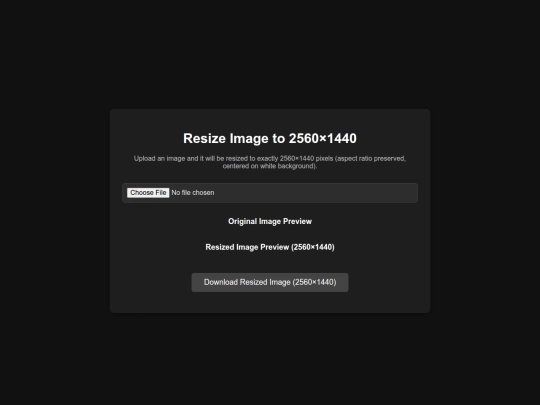Click the 'No file chosen' text

point(193,193)
